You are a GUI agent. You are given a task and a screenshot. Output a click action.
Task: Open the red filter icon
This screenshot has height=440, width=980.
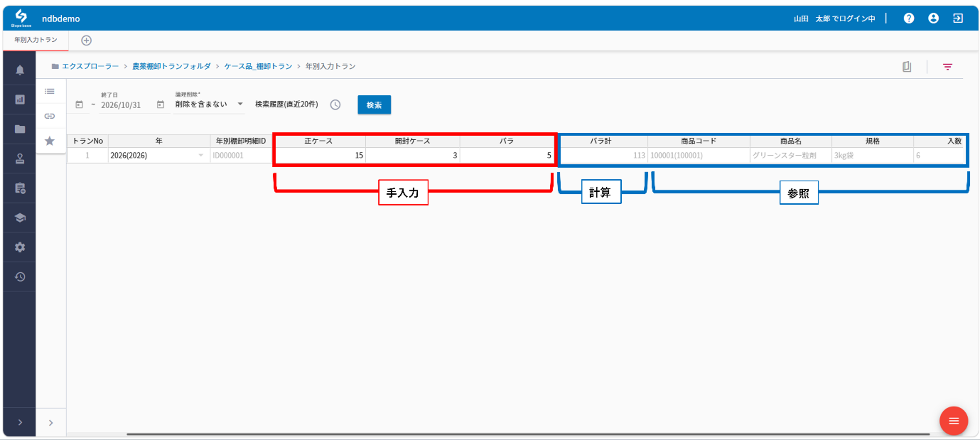[947, 67]
